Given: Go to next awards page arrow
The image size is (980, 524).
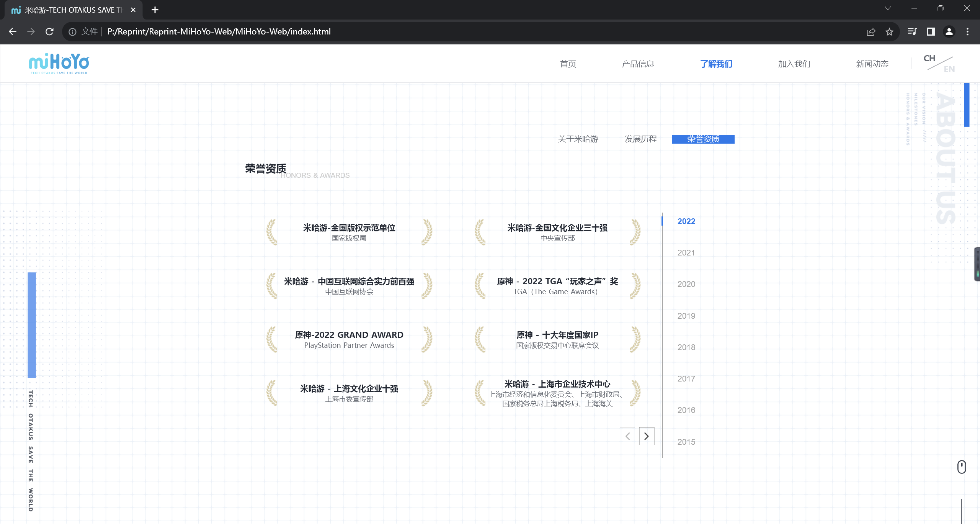Looking at the screenshot, I should tap(647, 436).
